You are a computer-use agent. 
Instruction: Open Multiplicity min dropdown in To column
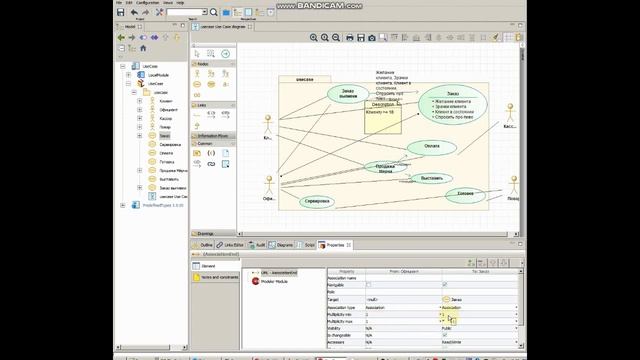(x=516, y=315)
